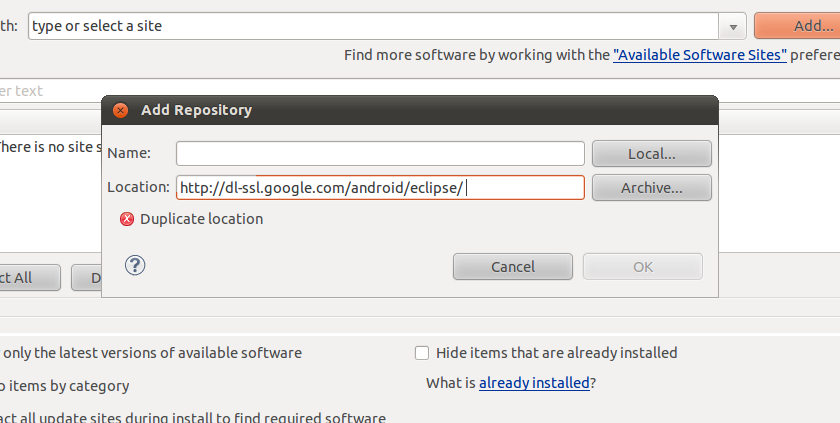Image resolution: width=840 pixels, height=423 pixels.
Task: Click the Add Repository title bar
Action: (x=410, y=110)
